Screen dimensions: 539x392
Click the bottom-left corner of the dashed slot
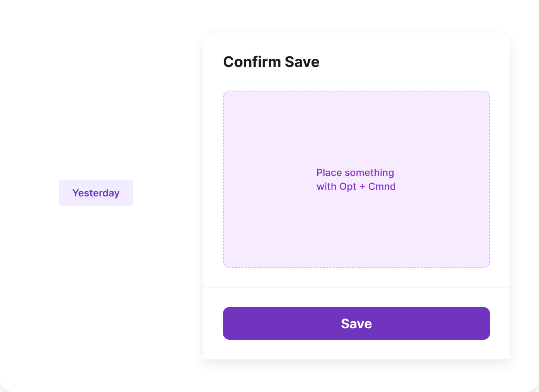(225, 266)
